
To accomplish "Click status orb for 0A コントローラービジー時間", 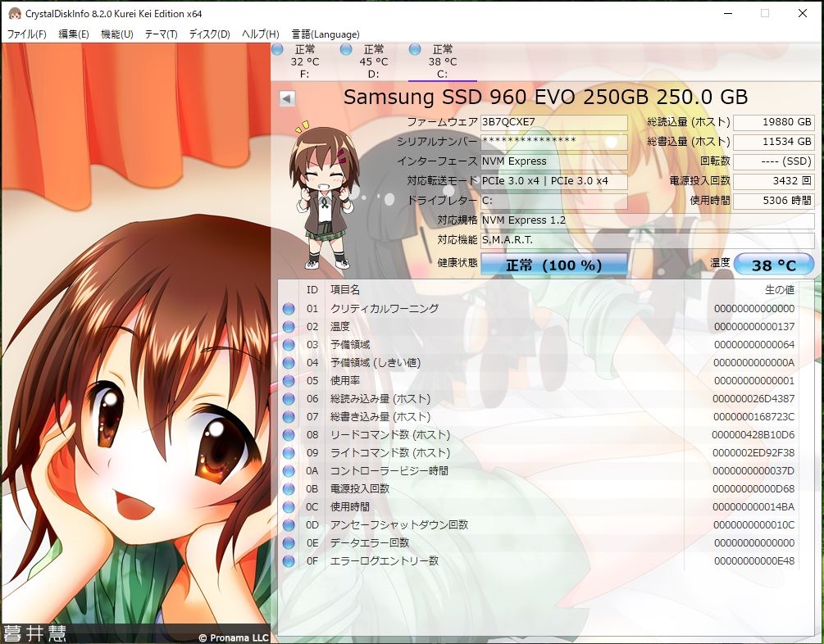I will [289, 470].
